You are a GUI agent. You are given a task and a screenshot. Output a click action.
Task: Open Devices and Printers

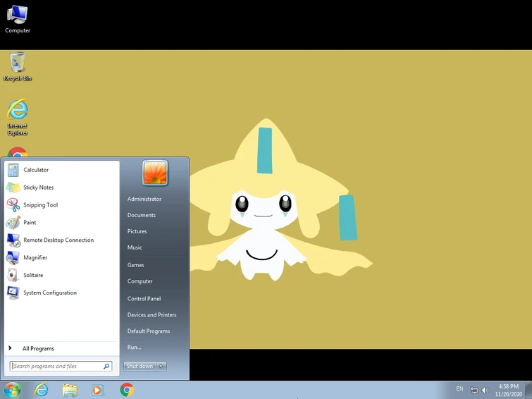[151, 315]
